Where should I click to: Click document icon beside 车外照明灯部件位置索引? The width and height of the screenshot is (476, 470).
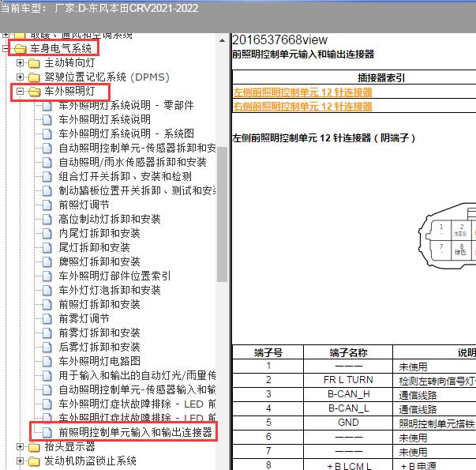(x=47, y=276)
